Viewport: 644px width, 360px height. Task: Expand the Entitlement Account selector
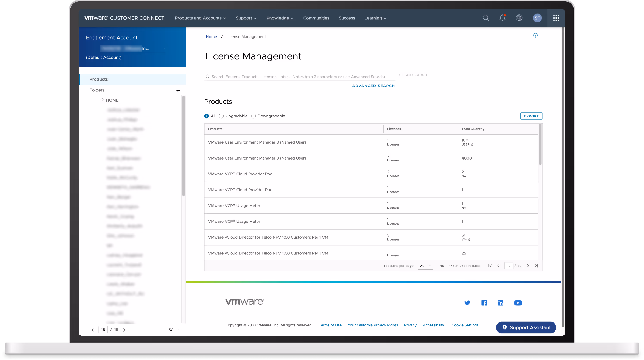pyautogui.click(x=164, y=49)
